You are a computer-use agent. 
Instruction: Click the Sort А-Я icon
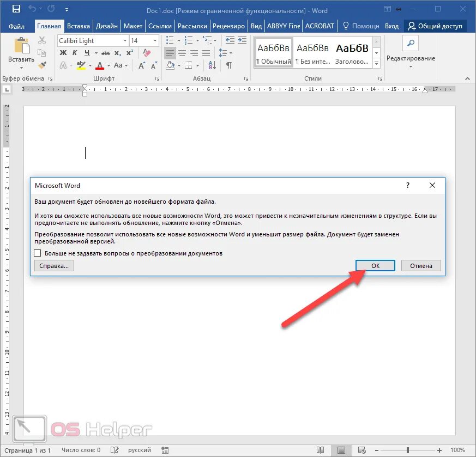(x=212, y=65)
